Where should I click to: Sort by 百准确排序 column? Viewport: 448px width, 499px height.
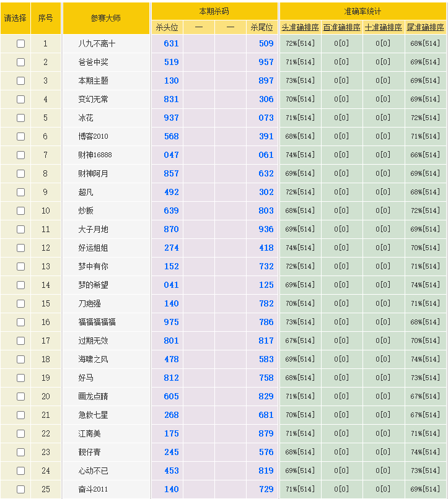click(341, 28)
